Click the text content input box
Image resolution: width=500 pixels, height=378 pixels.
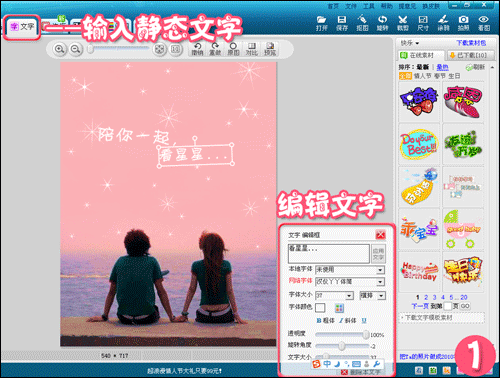329,253
